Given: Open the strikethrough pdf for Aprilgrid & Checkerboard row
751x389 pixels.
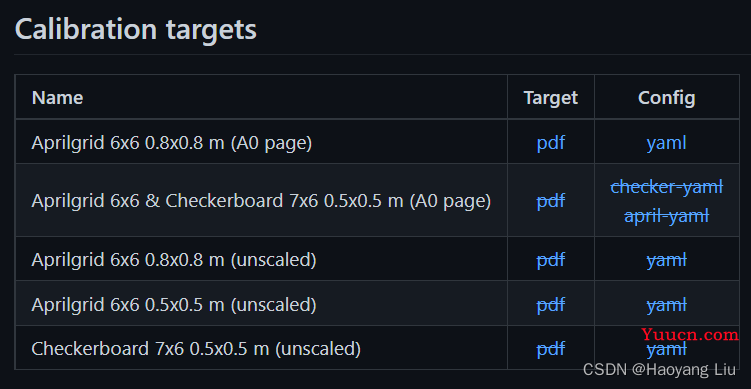Looking at the screenshot, I should click(x=551, y=201).
